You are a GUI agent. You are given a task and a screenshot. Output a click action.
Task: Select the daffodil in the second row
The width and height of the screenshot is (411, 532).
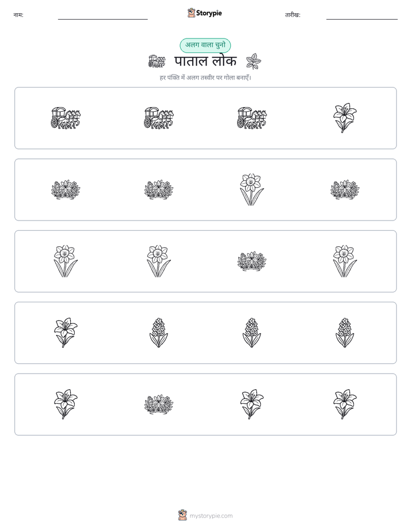(252, 189)
